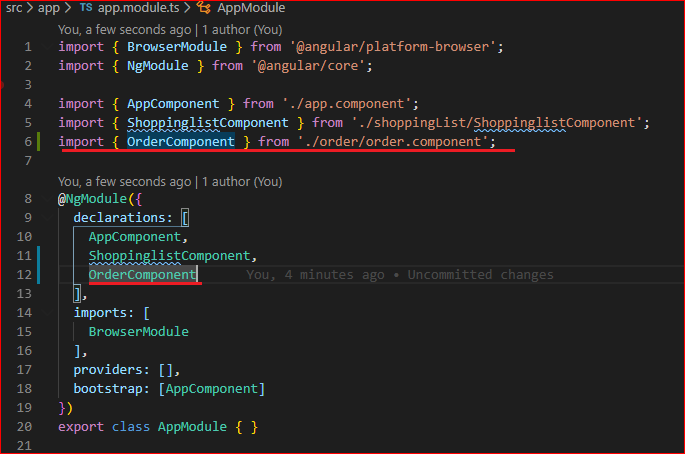Click the import keyword on line 1

point(81,47)
